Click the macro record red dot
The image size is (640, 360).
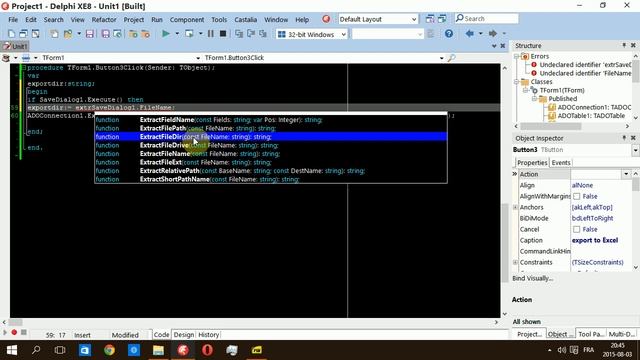(14, 332)
